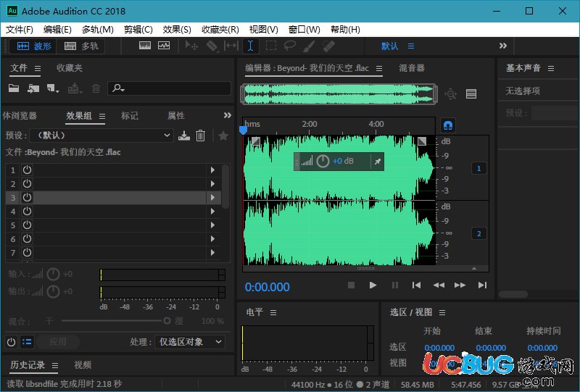Switch to Multitrack (多轨) view
The width and height of the screenshot is (580, 392).
click(x=81, y=46)
